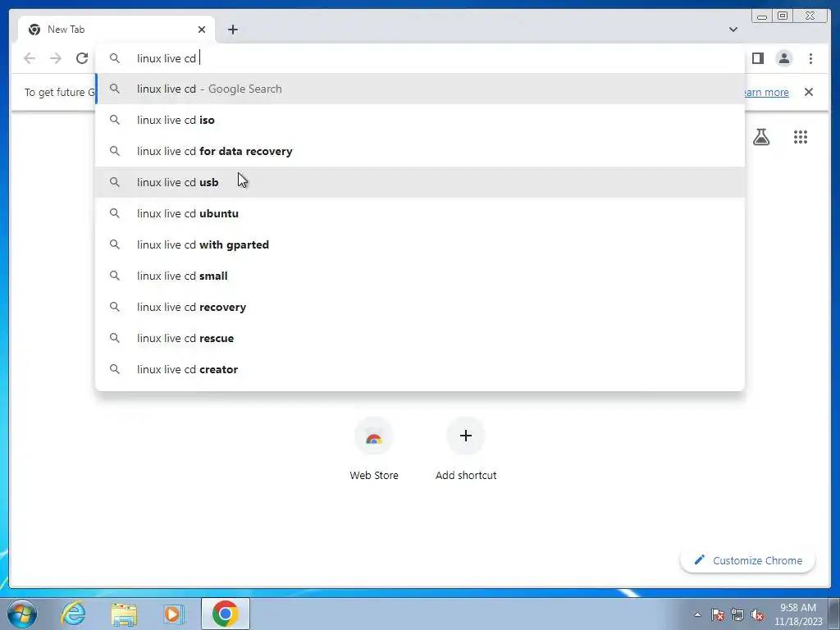This screenshot has height=630, width=840.
Task: Click the Add shortcut plus tile
Action: tap(466, 449)
